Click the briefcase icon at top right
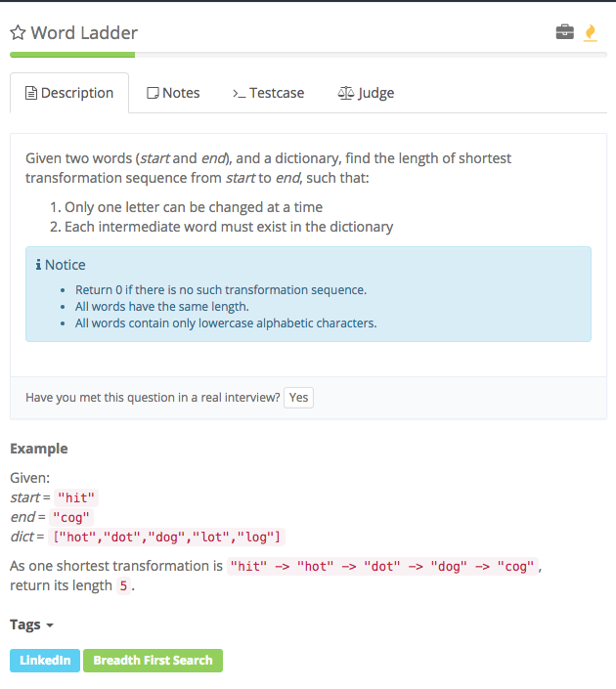This screenshot has width=616, height=689. (564, 33)
